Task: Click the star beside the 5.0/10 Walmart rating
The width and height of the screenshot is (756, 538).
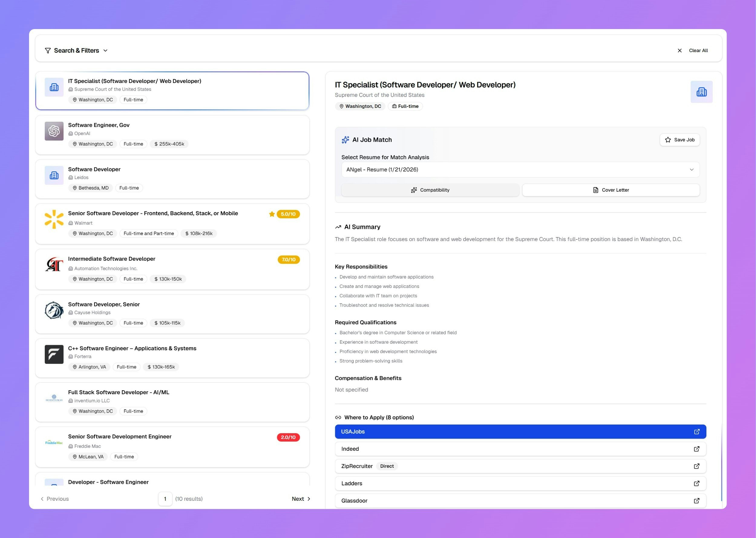Action: click(x=272, y=214)
